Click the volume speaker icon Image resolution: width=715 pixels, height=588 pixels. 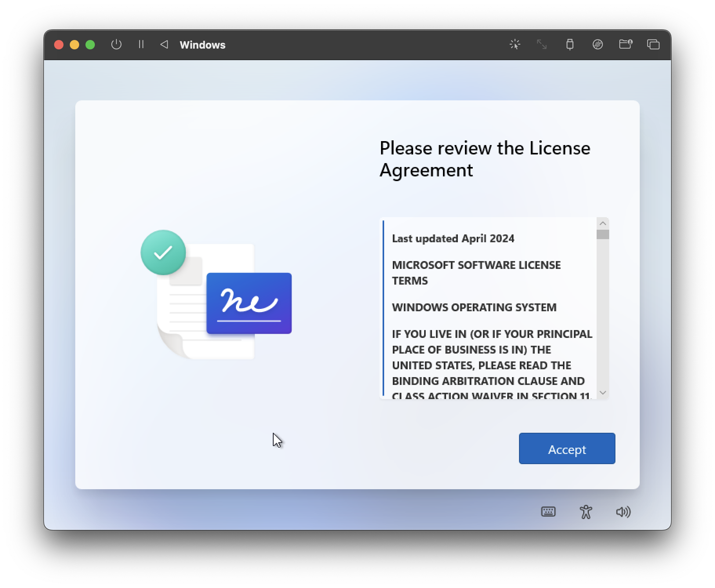623,512
